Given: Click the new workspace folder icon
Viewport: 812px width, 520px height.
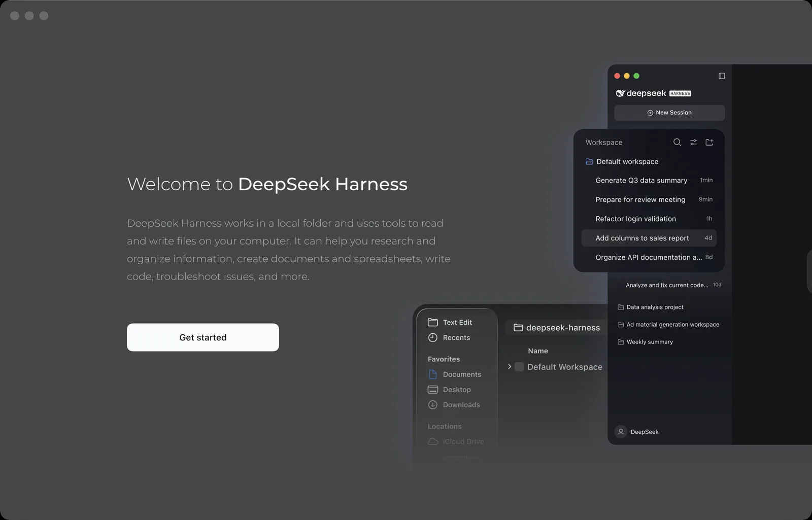Looking at the screenshot, I should coord(709,143).
